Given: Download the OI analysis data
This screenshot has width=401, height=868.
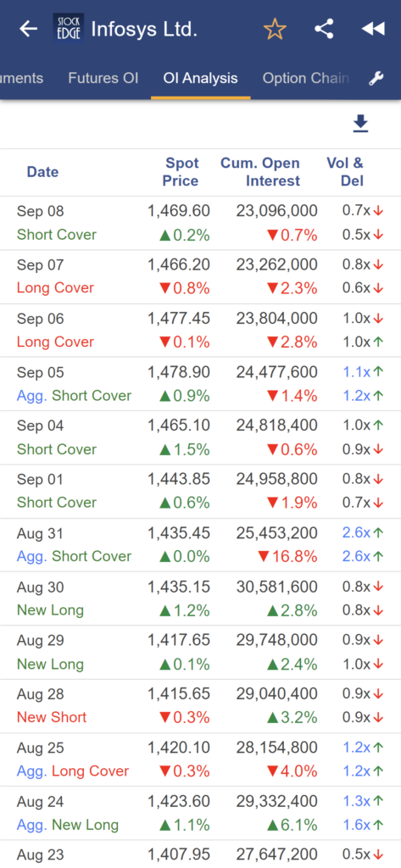Looking at the screenshot, I should point(360,124).
